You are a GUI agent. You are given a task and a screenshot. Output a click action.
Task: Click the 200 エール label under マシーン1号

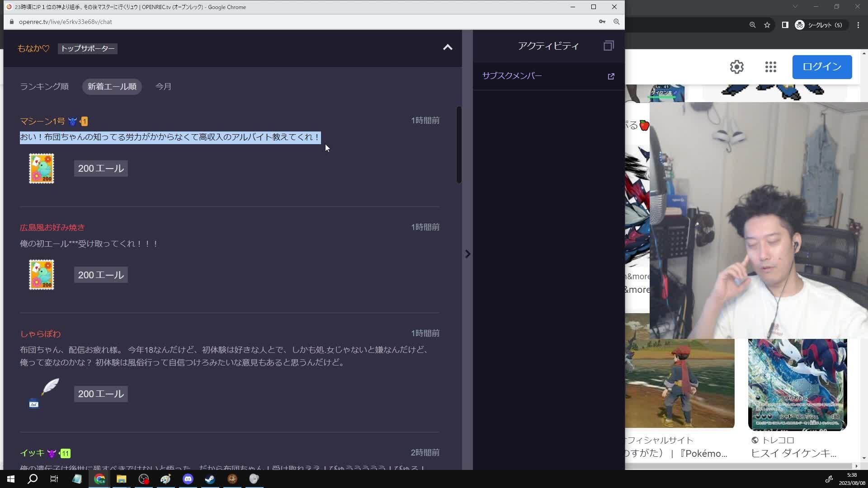click(101, 169)
